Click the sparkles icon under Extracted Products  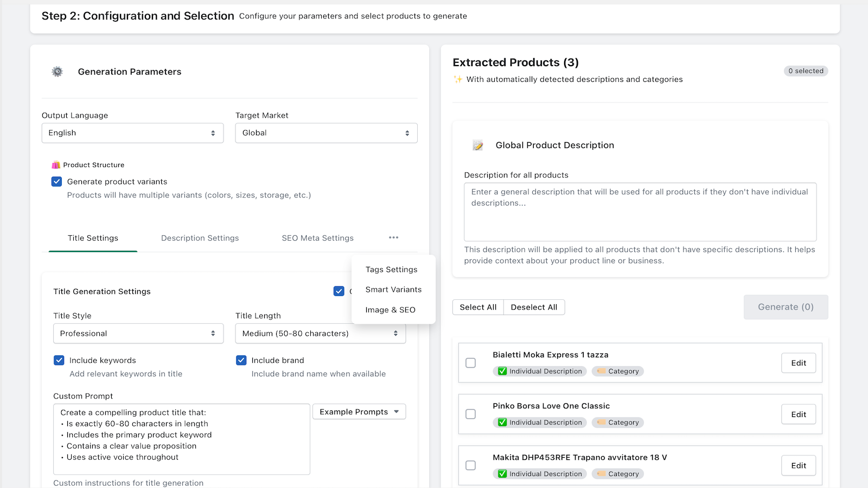tap(458, 79)
